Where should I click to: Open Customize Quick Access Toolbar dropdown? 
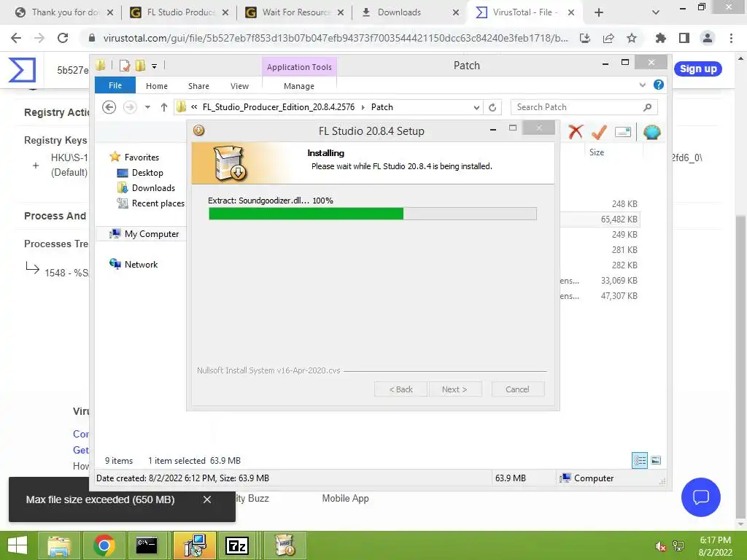tap(155, 66)
